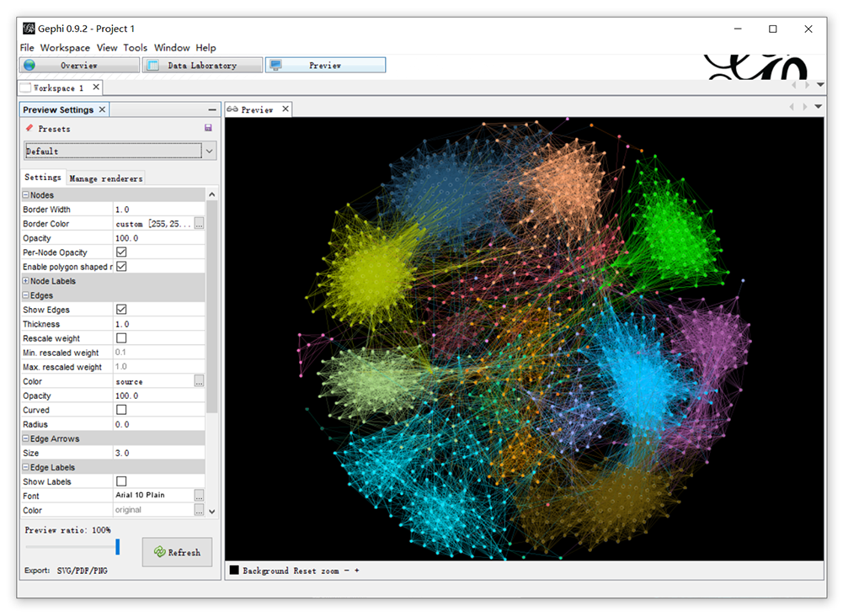Collapse the Edges section
Viewport: 843px width, 616px height.
(x=26, y=295)
